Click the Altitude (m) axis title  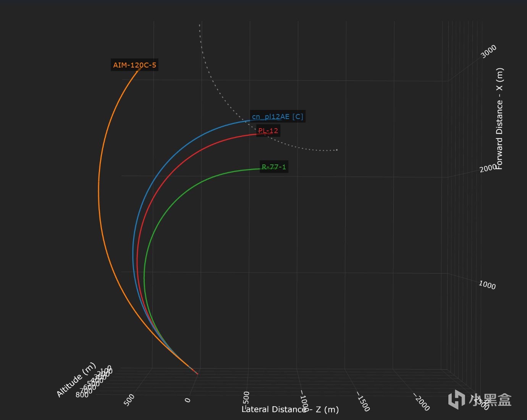point(76,380)
